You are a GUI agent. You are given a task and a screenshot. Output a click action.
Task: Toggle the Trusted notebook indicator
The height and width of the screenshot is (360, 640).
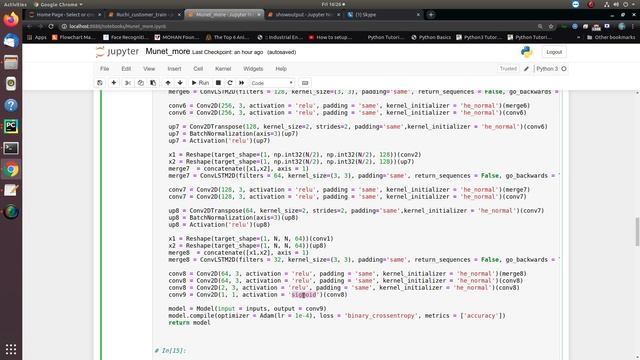tap(508, 69)
